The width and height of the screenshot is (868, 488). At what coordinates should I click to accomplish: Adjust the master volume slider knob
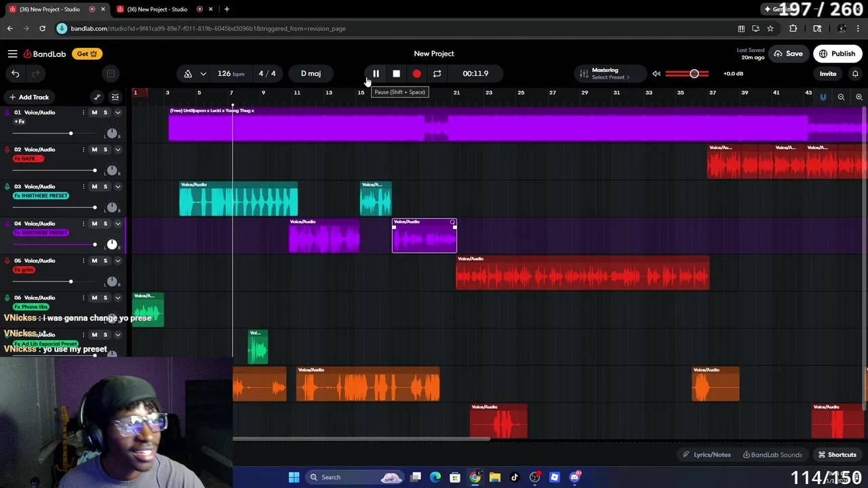click(x=694, y=73)
